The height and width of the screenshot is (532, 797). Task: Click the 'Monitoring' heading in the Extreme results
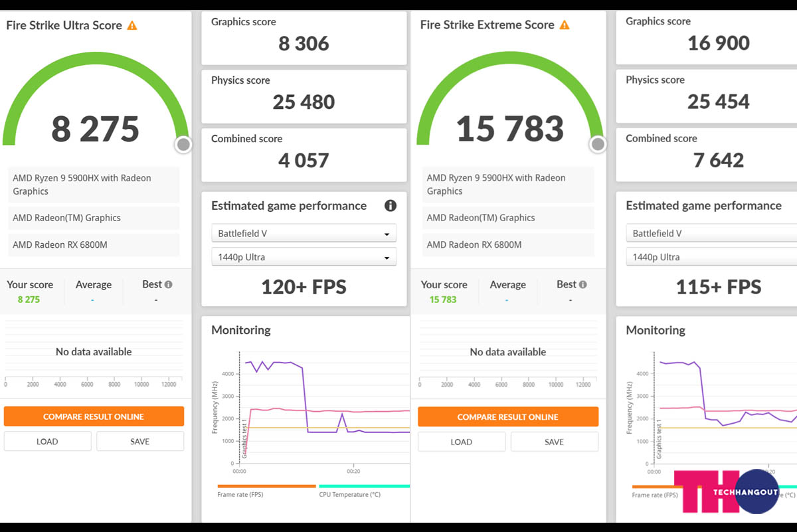(x=656, y=330)
